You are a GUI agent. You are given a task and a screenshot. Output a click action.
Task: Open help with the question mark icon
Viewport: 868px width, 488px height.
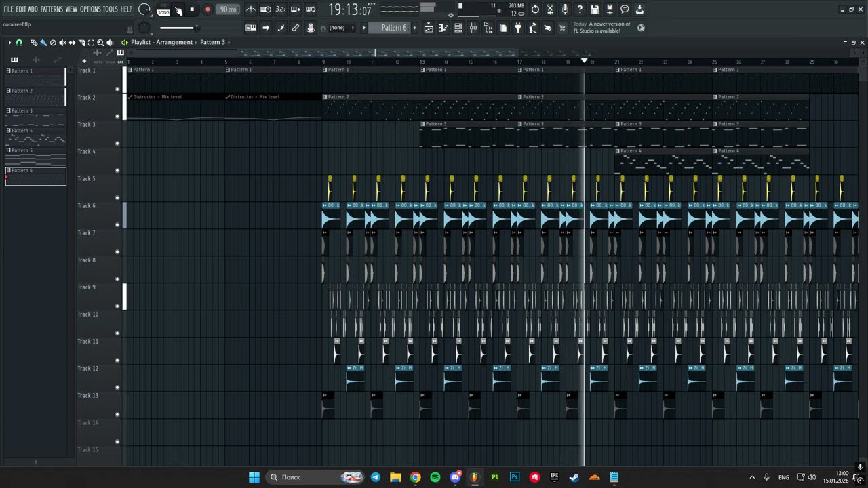(580, 9)
